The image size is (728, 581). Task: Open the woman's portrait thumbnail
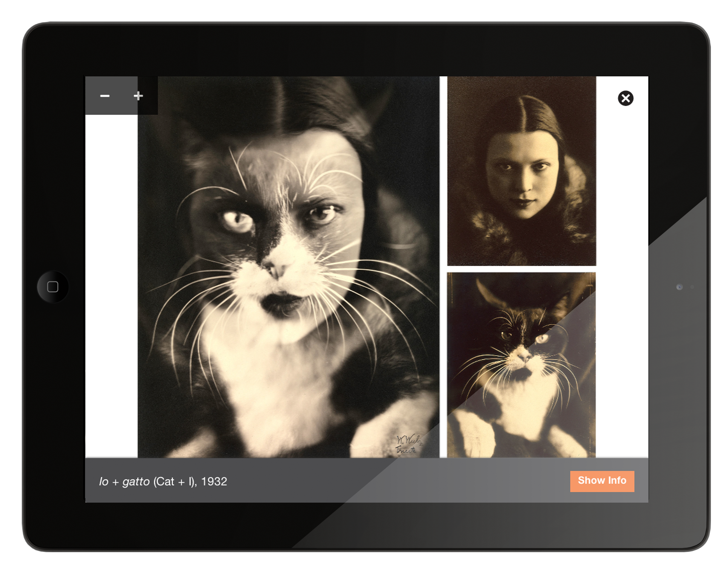click(522, 171)
